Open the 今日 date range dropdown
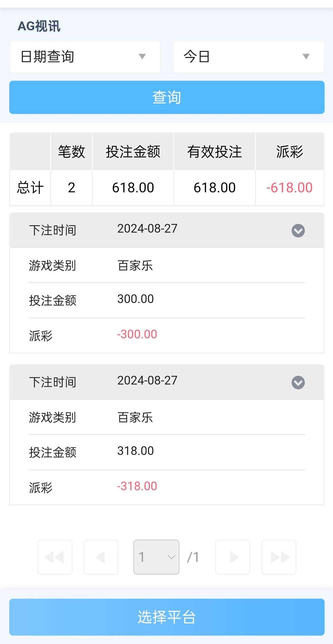Viewport: 333px width, 644px height. pyautogui.click(x=248, y=57)
